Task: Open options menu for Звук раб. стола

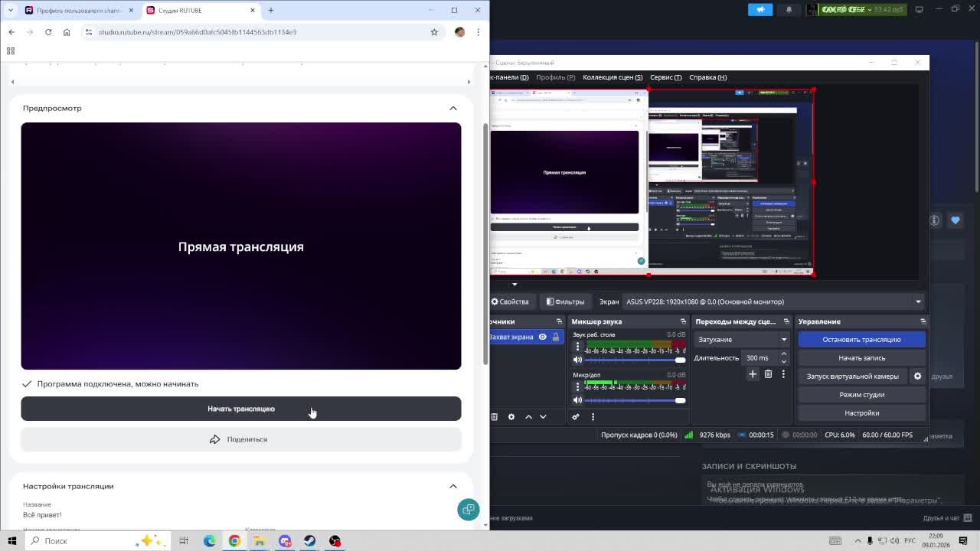Action: (578, 347)
